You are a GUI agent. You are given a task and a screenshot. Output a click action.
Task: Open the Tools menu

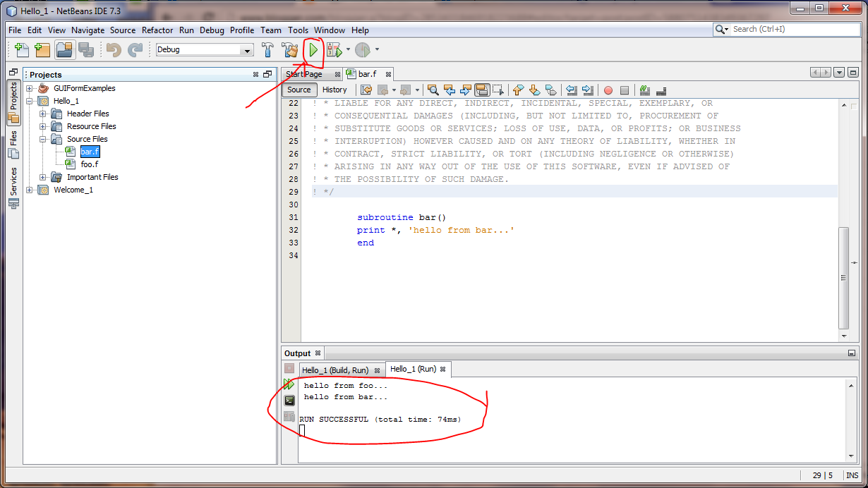tap(297, 30)
